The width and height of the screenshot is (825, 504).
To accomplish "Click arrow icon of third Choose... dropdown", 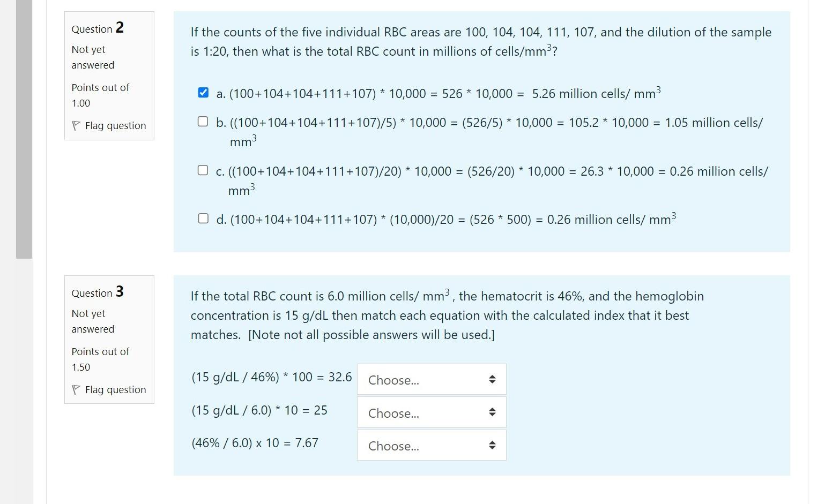I will tap(492, 445).
